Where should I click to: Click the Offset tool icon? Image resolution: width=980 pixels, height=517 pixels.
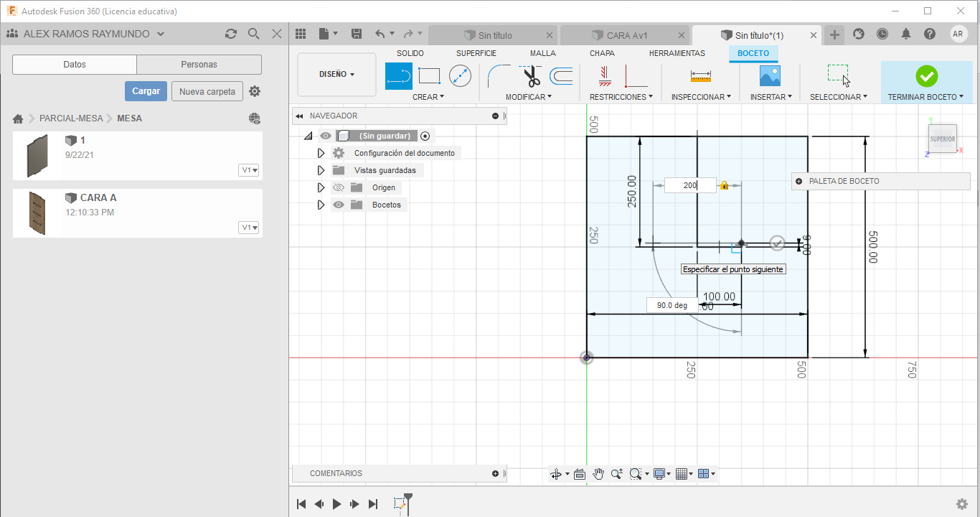click(x=561, y=76)
